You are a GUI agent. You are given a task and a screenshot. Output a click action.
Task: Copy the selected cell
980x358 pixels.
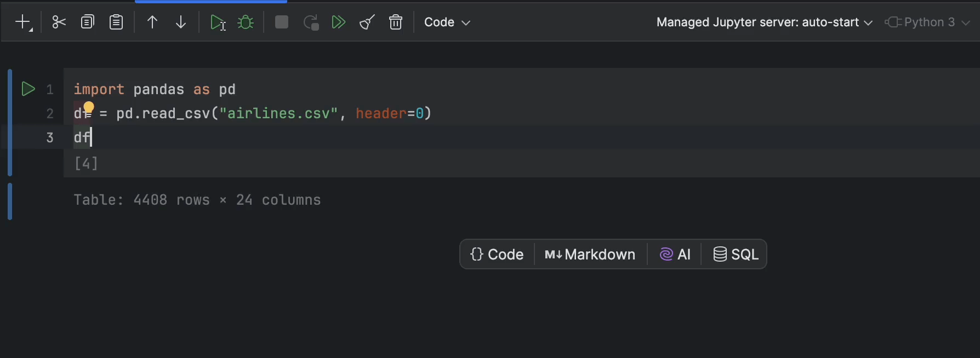(x=87, y=22)
